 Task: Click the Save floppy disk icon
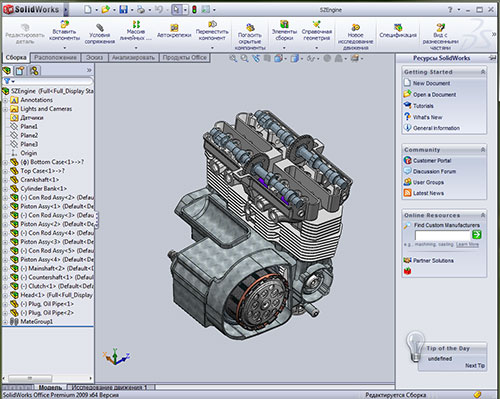pyautogui.click(x=123, y=10)
